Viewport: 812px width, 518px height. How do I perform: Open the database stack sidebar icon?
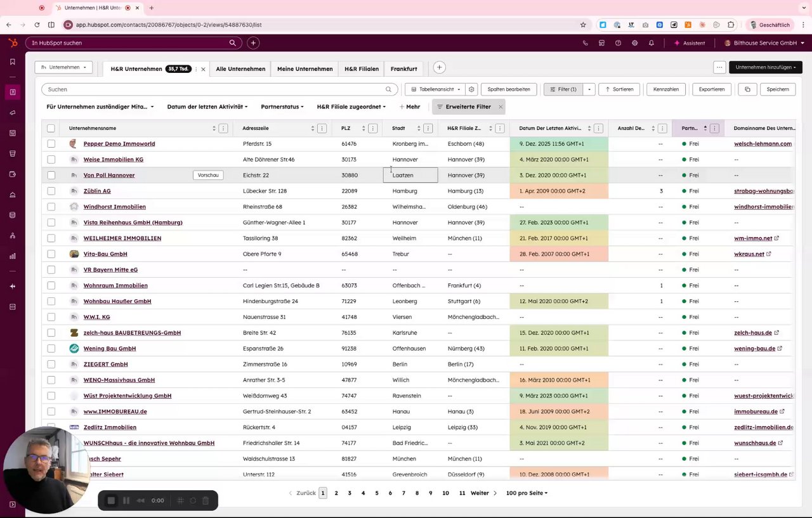click(12, 215)
